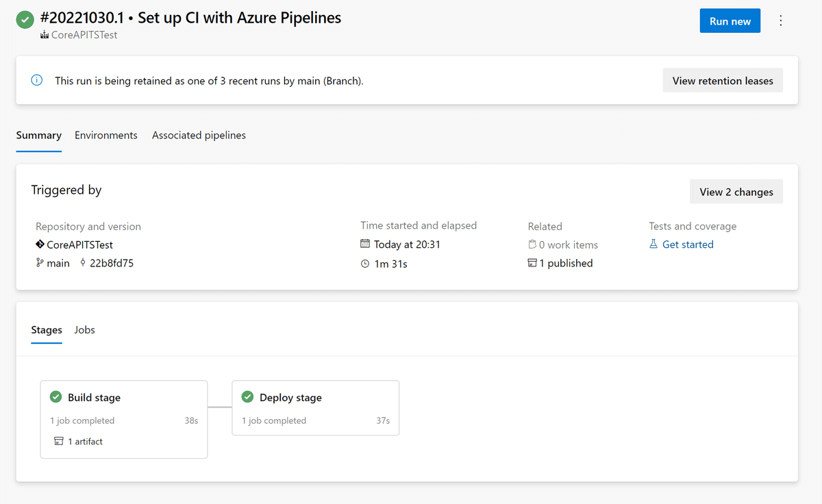Image resolution: width=822 pixels, height=504 pixels.
Task: Open the more options kebab menu
Action: click(x=780, y=21)
